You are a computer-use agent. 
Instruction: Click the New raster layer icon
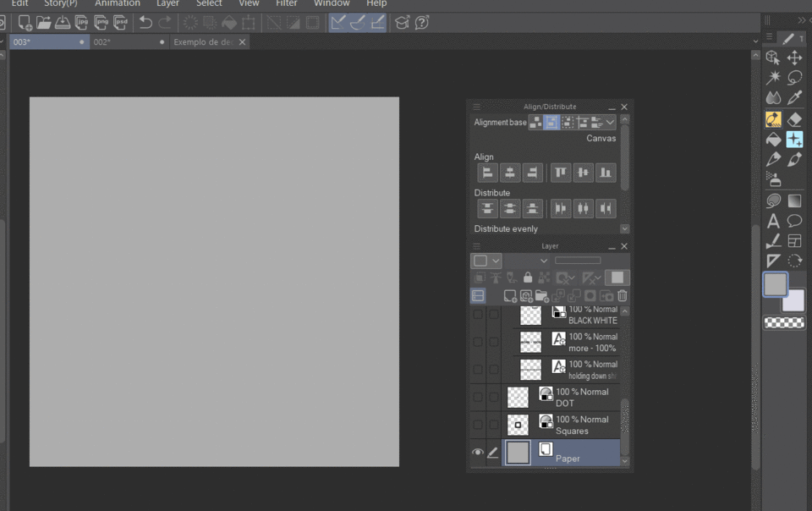point(510,295)
